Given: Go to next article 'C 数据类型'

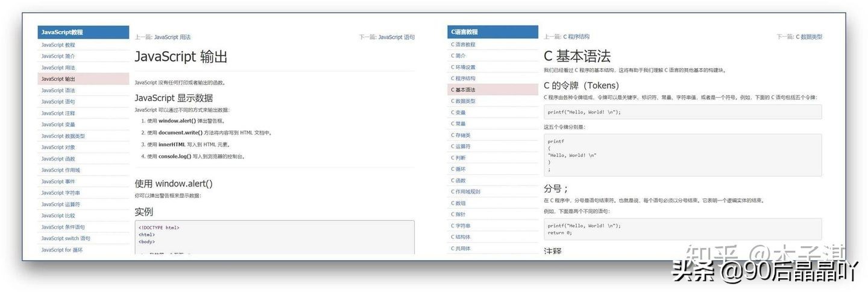Looking at the screenshot, I should coord(809,37).
